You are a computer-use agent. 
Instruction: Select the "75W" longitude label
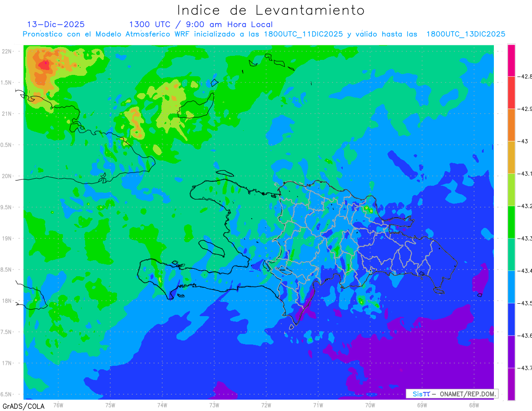110,405
